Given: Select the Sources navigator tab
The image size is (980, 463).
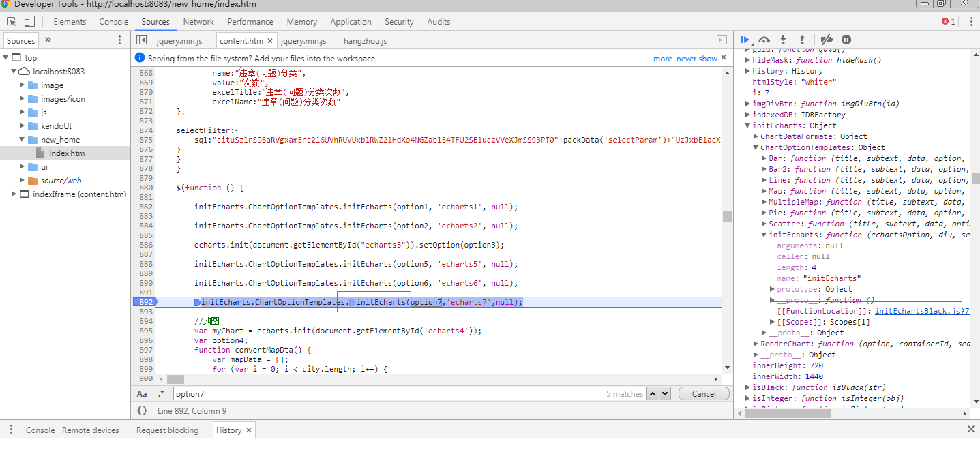Looking at the screenshot, I should click(20, 40).
